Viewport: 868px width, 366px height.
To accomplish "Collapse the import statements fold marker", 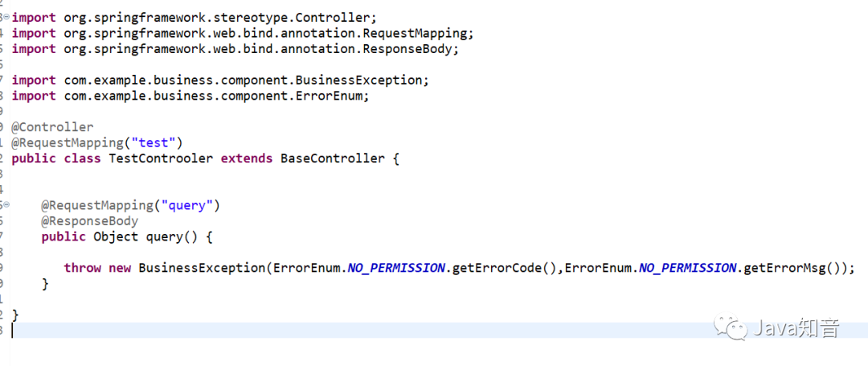I will coord(6,17).
